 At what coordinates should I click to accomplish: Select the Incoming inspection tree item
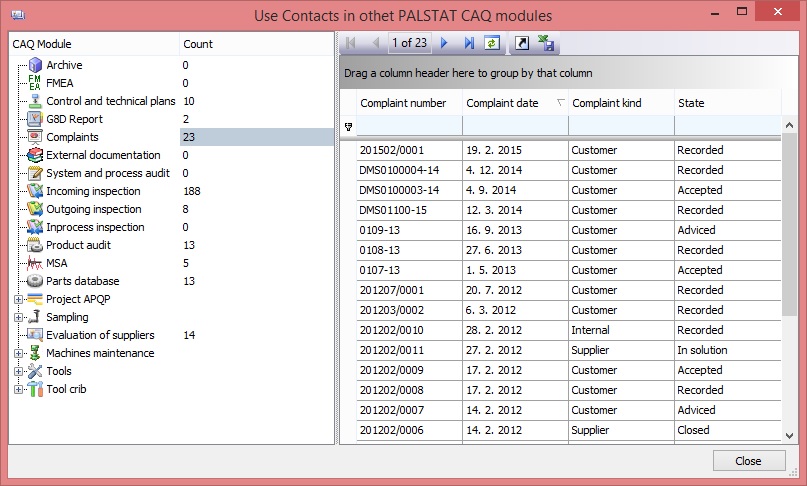pyautogui.click(x=93, y=191)
